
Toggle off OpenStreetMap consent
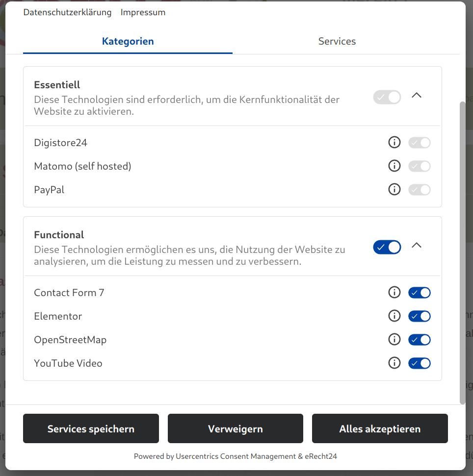tap(419, 340)
